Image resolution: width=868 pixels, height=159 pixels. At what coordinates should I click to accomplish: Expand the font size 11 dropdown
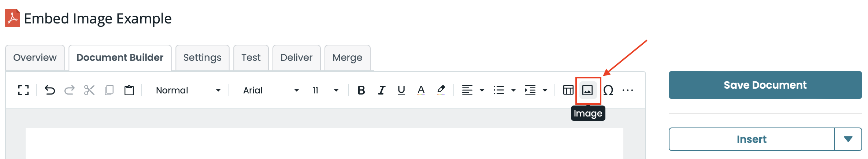(x=325, y=90)
